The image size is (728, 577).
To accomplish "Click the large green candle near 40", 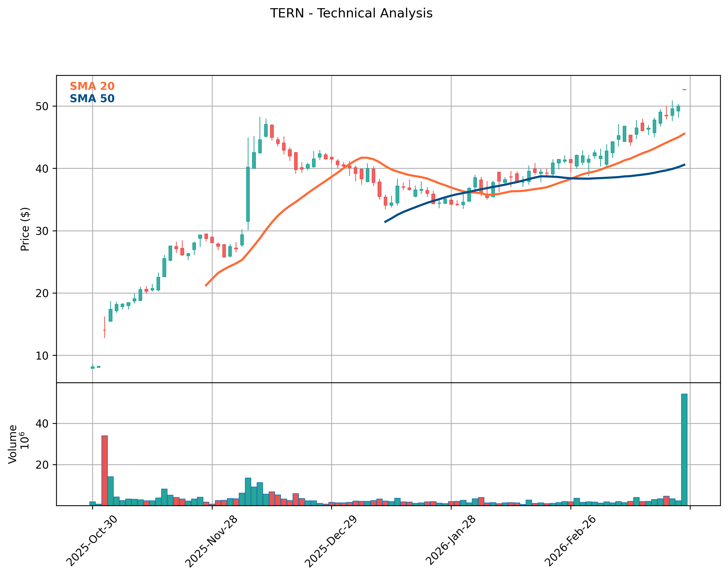I will (x=248, y=194).
